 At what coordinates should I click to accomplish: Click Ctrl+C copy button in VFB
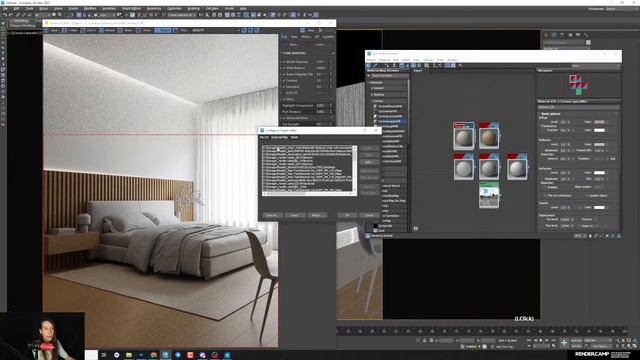click(88, 30)
